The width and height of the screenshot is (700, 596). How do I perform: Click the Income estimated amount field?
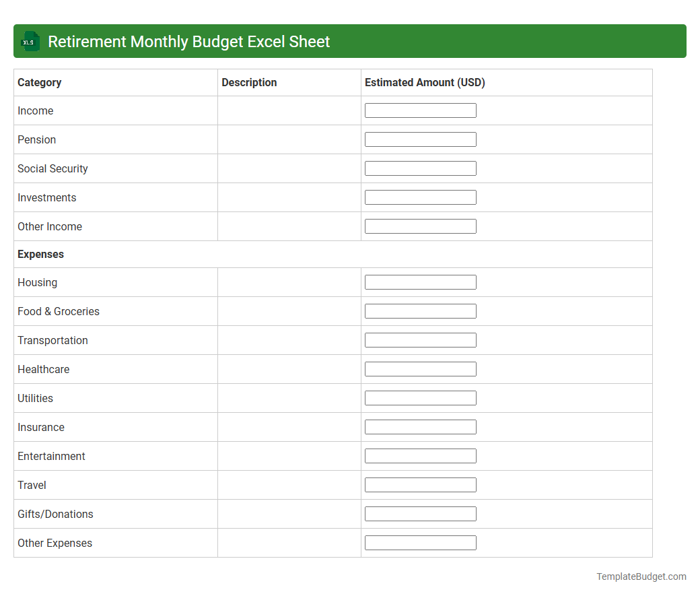tap(420, 110)
